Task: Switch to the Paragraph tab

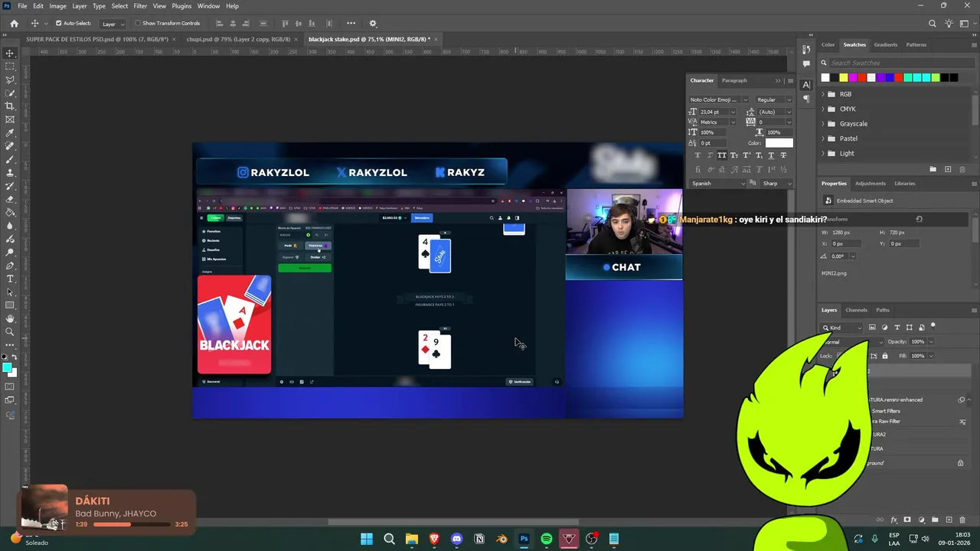Action: point(734,80)
